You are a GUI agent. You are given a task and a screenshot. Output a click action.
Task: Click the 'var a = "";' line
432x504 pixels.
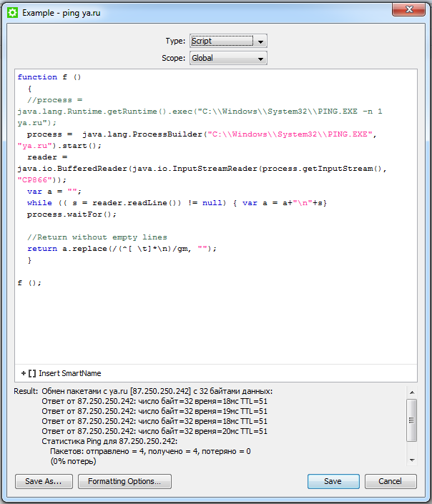tap(54, 192)
